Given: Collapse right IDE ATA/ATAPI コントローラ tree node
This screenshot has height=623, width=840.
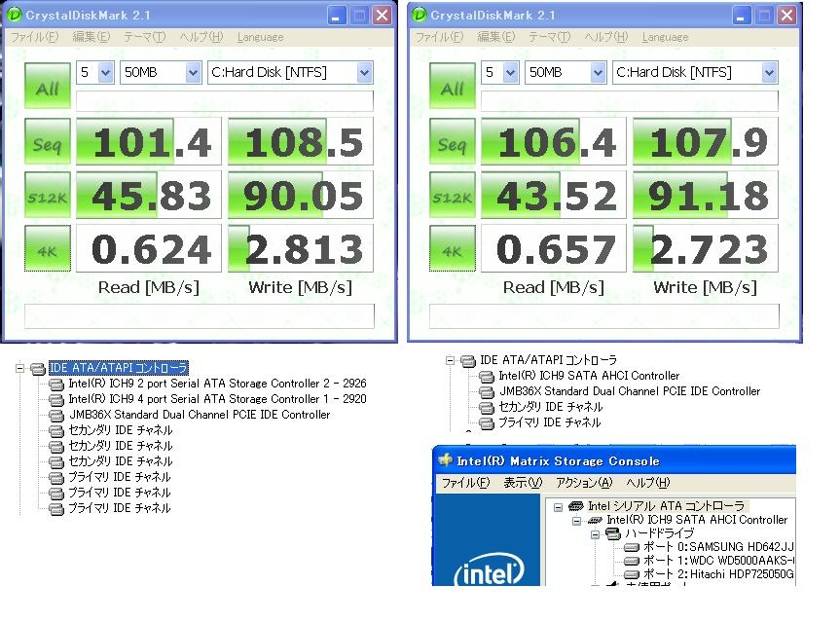Looking at the screenshot, I should tap(450, 360).
